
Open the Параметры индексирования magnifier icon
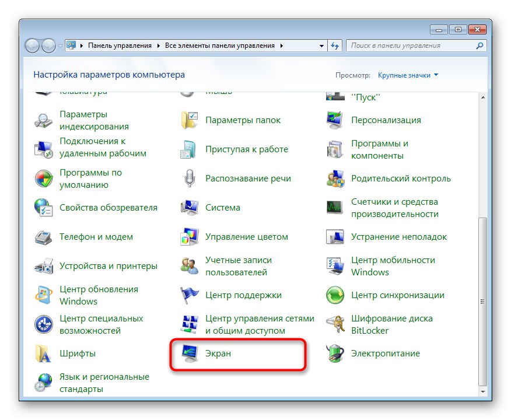[x=43, y=121]
